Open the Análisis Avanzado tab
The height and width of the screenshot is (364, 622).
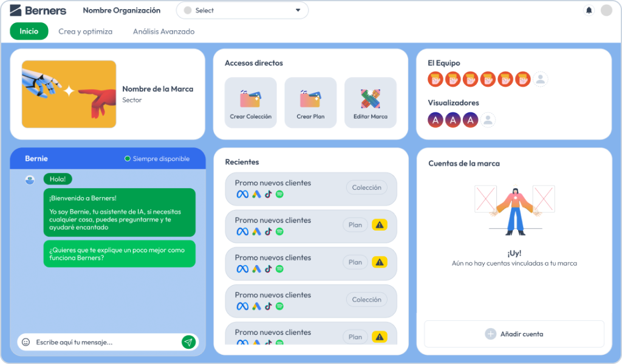click(x=163, y=32)
